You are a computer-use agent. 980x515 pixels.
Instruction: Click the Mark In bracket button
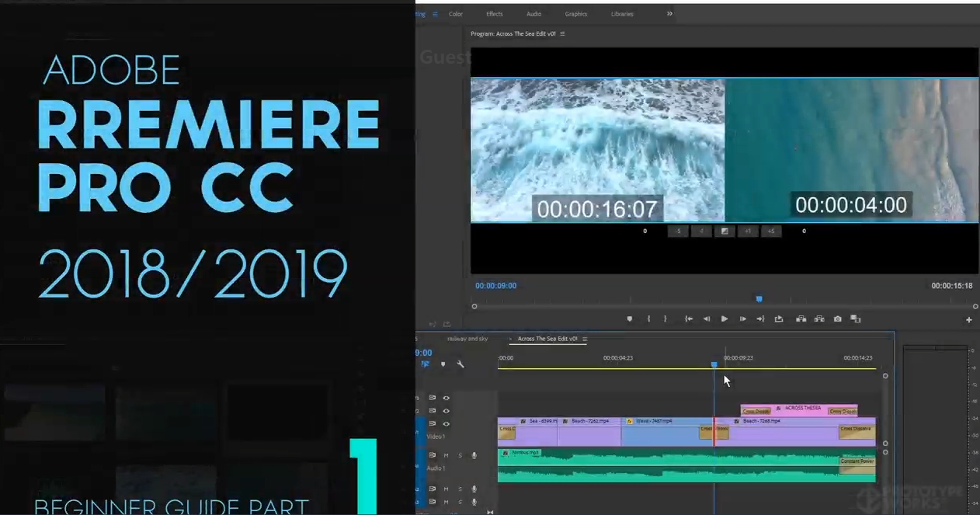tap(649, 318)
